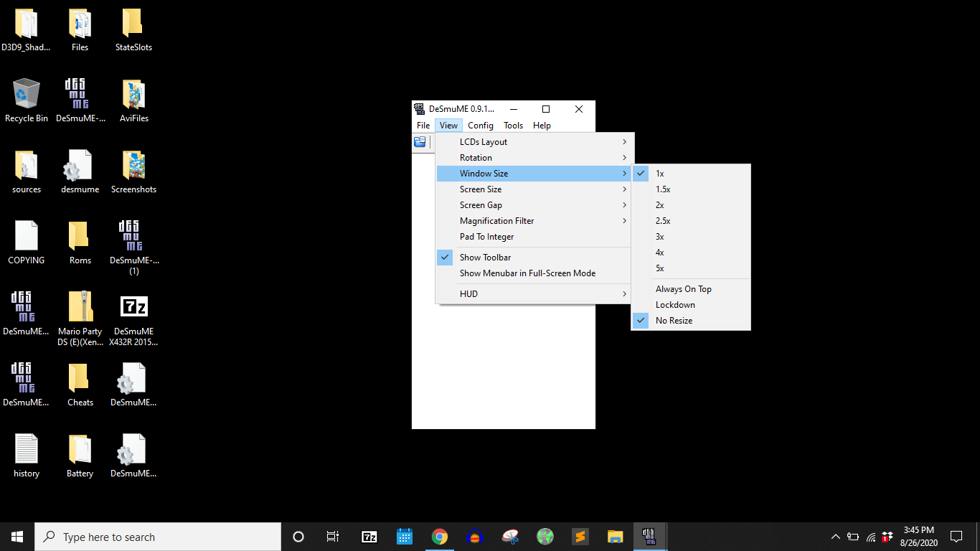Image resolution: width=980 pixels, height=551 pixels.
Task: Open the Calendar app in taskbar
Action: pyautogui.click(x=405, y=537)
